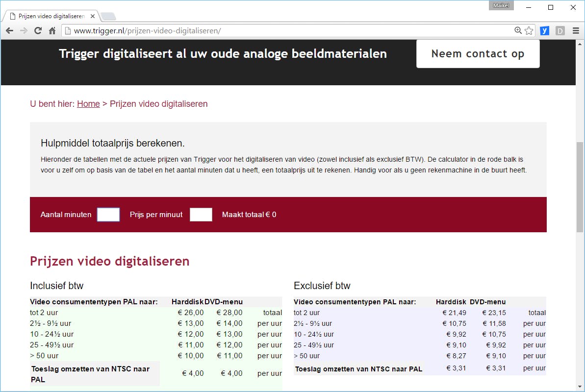Screen dimensions: 585x392
Task: Click the page vertical scrollbar thumb
Action: tap(580, 187)
